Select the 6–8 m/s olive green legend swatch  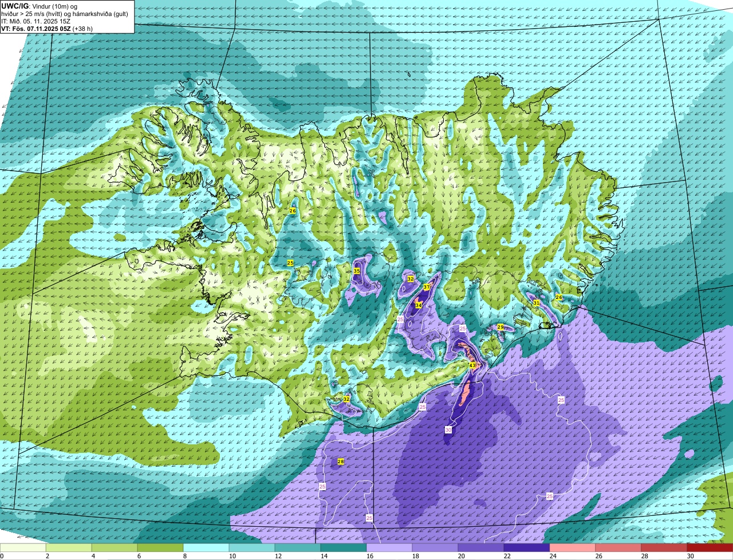[x=160, y=548]
